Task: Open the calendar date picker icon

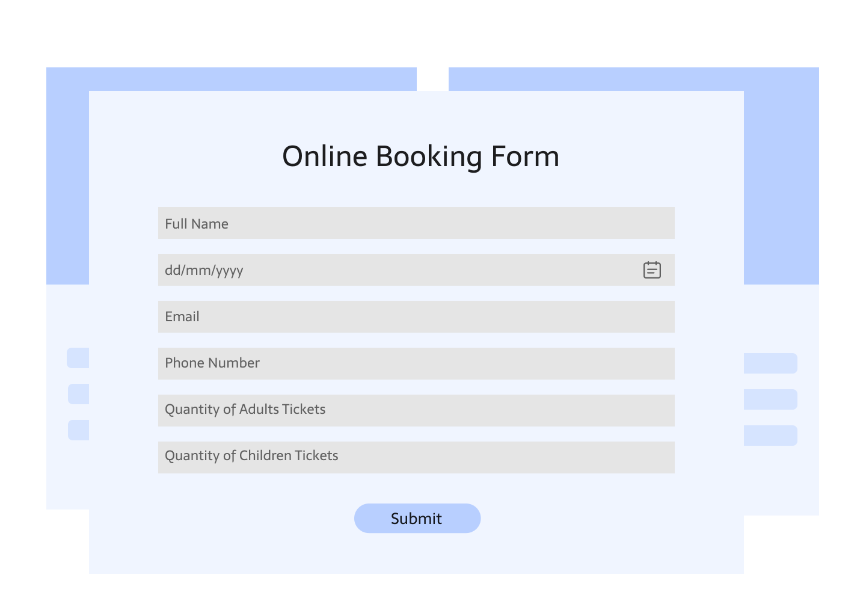Action: tap(652, 270)
